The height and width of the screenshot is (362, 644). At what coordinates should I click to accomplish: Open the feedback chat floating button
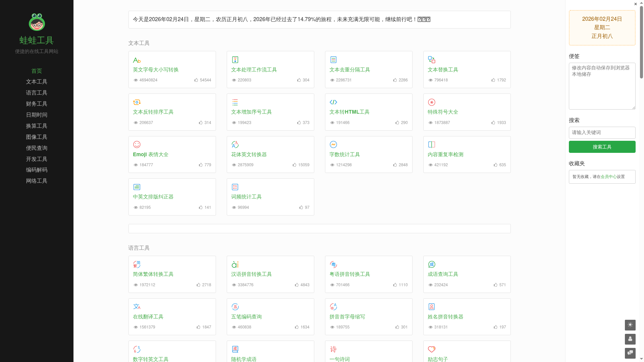click(x=630, y=353)
